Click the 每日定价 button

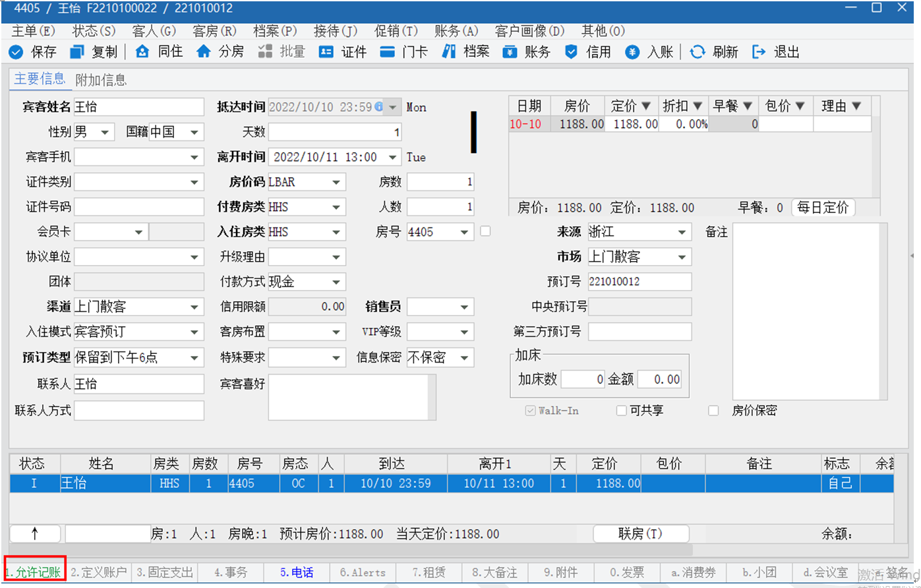point(823,207)
